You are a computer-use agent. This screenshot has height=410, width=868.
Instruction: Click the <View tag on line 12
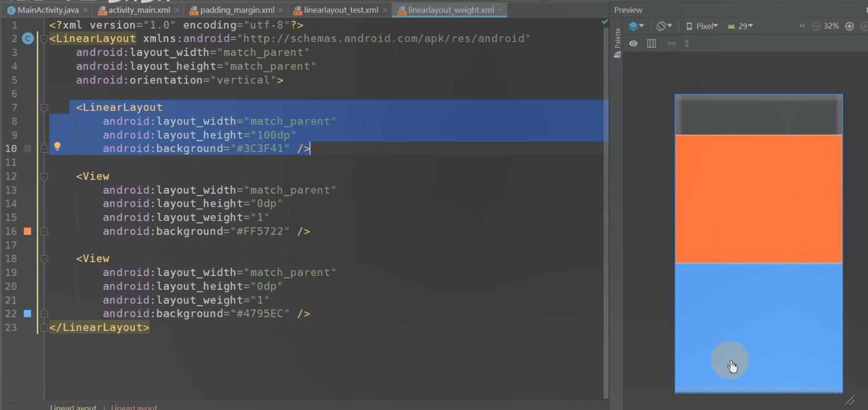click(93, 176)
